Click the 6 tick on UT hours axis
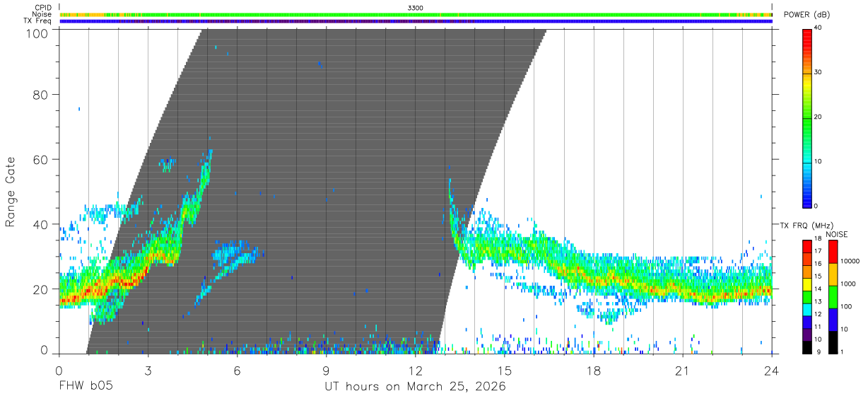 pyautogui.click(x=237, y=371)
